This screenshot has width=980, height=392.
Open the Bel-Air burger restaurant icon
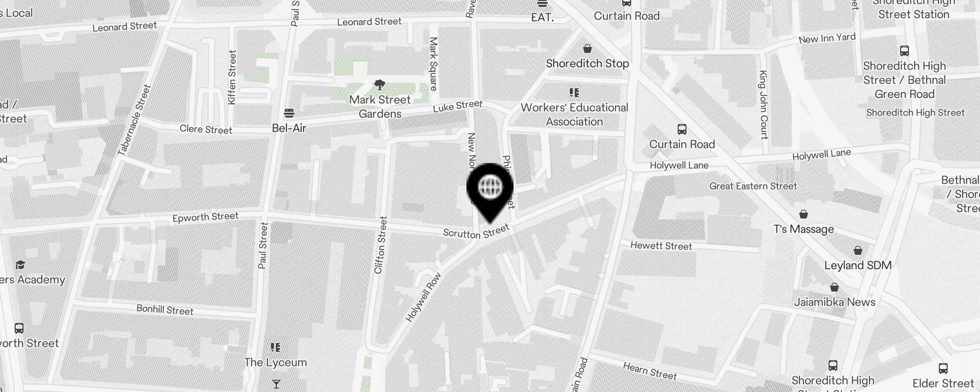(289, 113)
